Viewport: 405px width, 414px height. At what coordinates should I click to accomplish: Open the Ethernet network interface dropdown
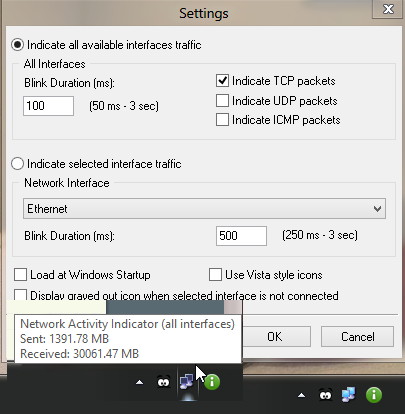coord(204,209)
